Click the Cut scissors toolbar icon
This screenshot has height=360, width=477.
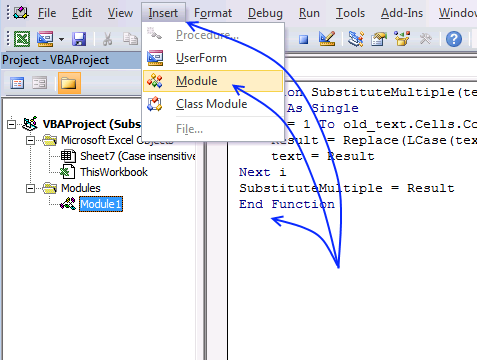[107, 39]
